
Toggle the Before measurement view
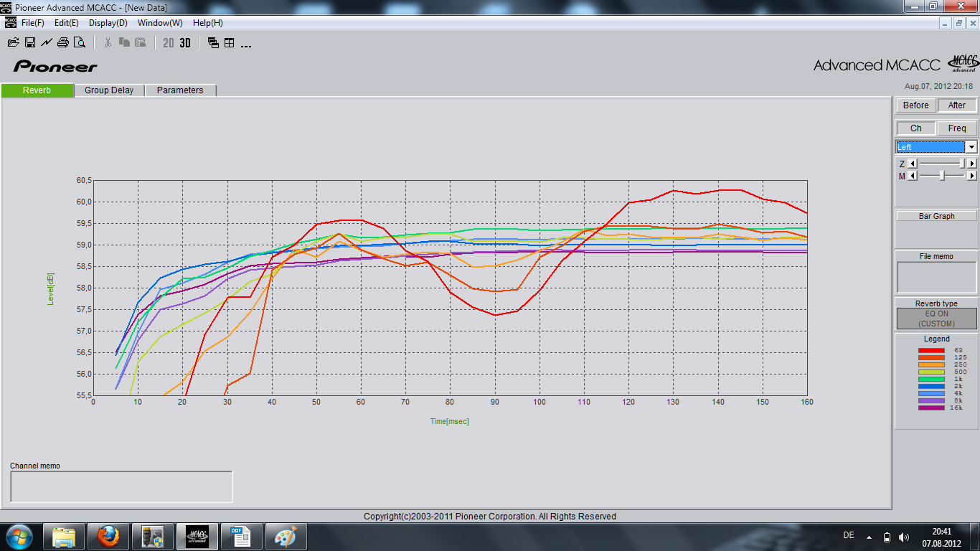915,105
